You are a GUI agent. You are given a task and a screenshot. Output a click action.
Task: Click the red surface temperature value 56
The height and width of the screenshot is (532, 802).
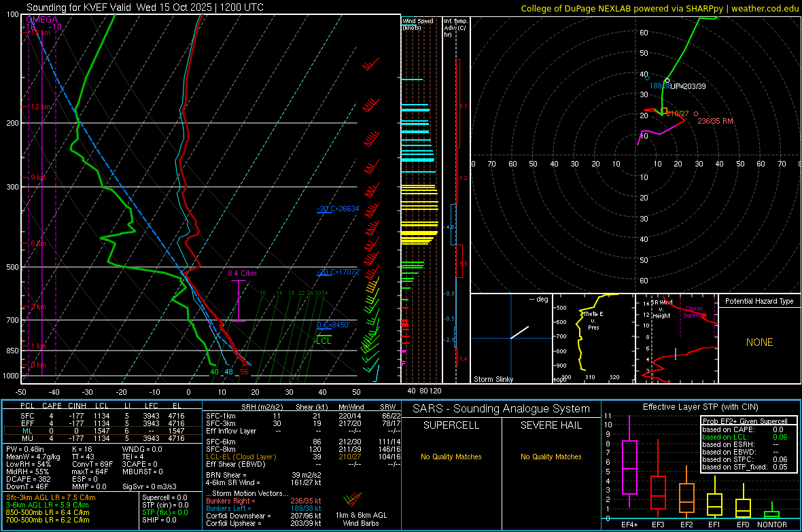pos(245,372)
